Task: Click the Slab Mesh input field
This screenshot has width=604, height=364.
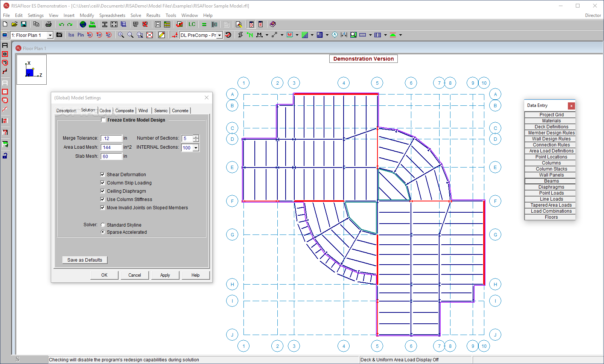Action: coord(111,156)
